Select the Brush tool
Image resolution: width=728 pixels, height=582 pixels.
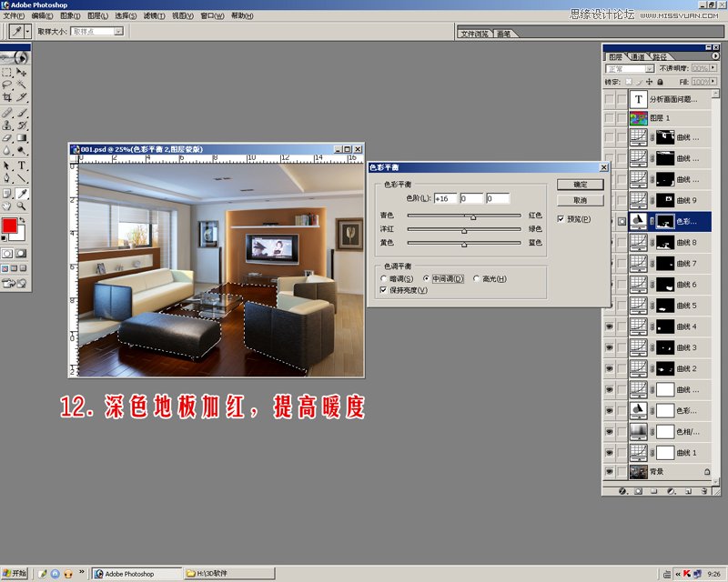21,113
